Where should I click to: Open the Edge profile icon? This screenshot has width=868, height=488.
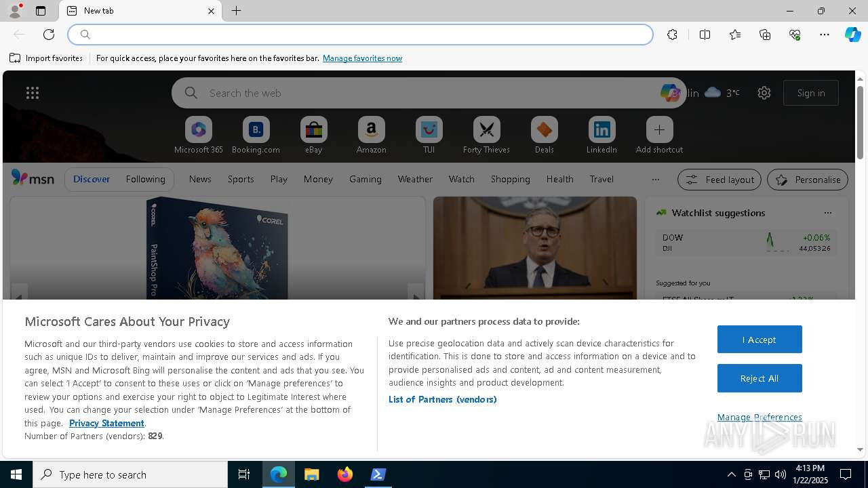pyautogui.click(x=14, y=11)
